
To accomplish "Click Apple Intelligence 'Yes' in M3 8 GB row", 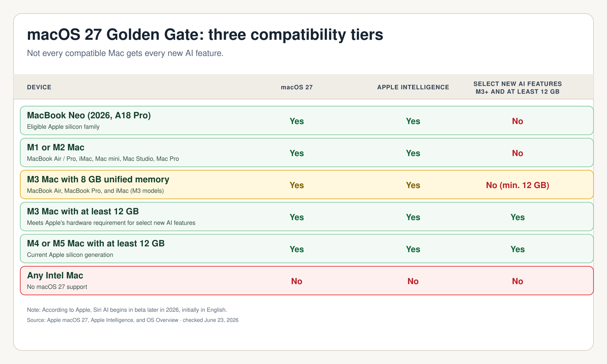I will 413,185.
